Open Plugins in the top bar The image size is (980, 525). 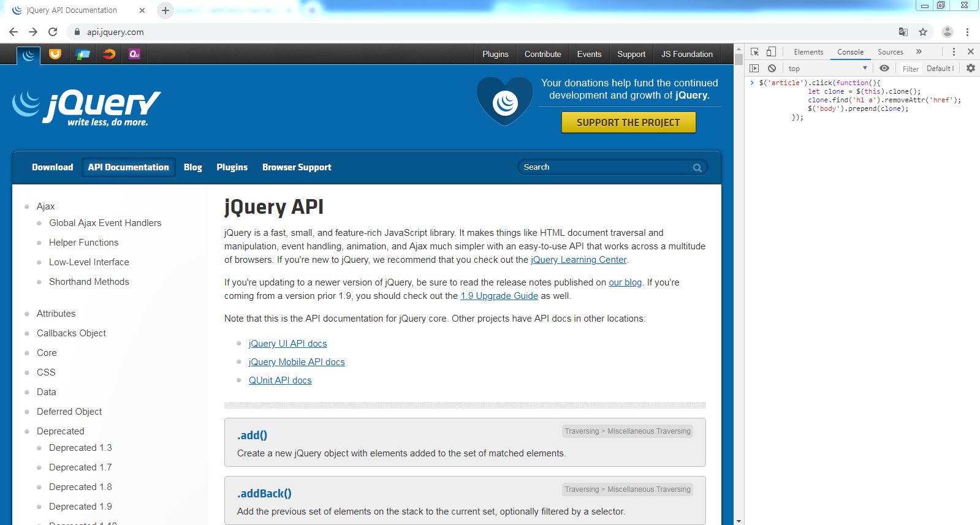495,54
